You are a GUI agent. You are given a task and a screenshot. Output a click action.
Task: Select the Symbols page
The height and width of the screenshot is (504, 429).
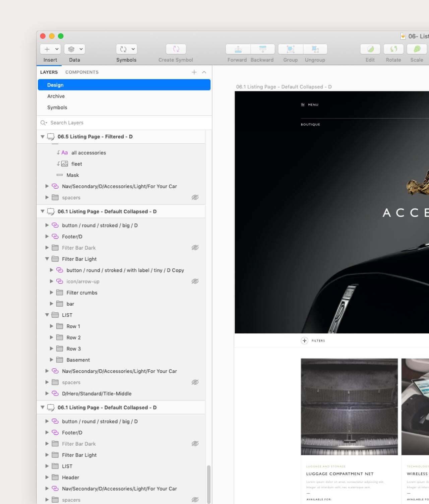pyautogui.click(x=124, y=107)
